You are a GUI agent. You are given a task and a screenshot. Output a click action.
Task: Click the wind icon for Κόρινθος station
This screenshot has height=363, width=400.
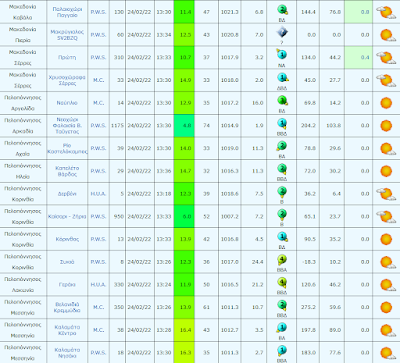point(282,237)
